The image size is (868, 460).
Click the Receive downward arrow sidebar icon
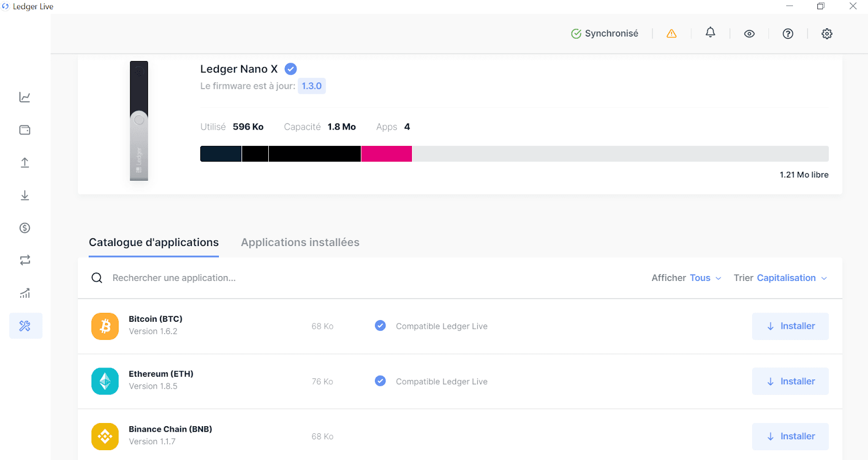pyautogui.click(x=25, y=195)
